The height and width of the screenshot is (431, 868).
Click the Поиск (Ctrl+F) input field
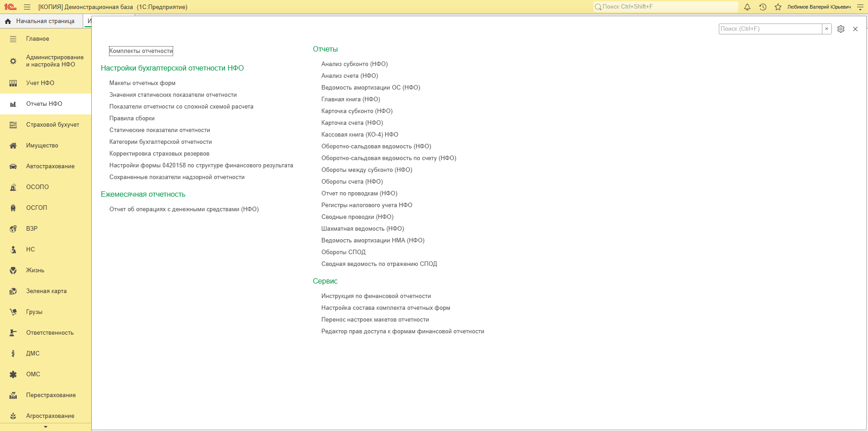coord(770,29)
